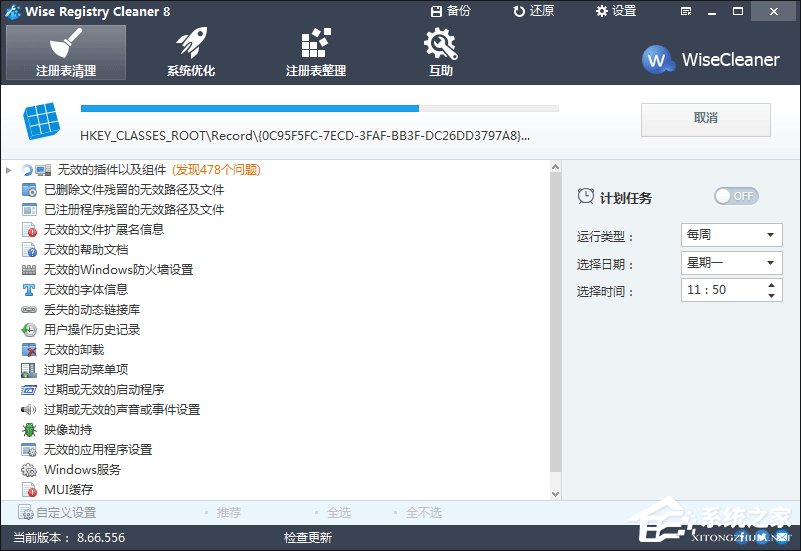Click the vertical scrollbar thumb of list
The width and height of the screenshot is (801, 551).
pos(555,323)
